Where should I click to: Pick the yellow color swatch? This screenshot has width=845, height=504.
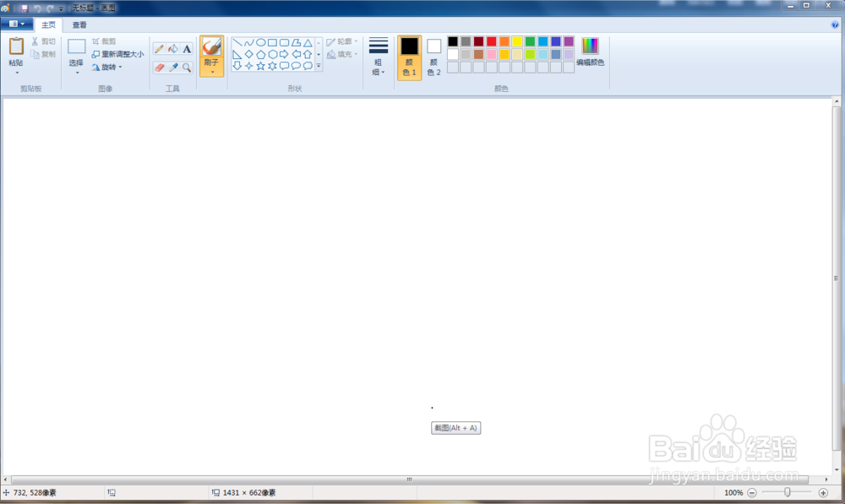(x=517, y=41)
